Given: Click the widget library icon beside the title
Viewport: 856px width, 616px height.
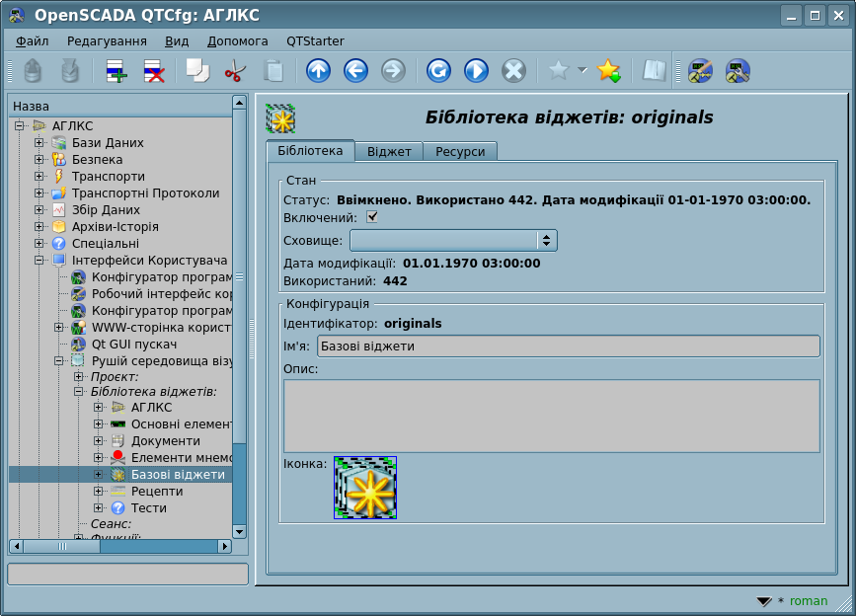Looking at the screenshot, I should click(280, 118).
